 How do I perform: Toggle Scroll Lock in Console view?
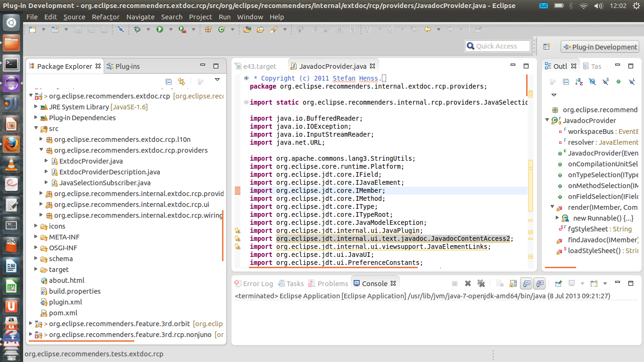coord(513,283)
